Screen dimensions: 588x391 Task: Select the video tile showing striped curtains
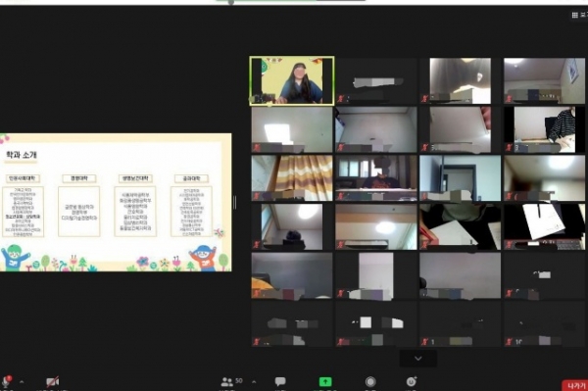292,178
